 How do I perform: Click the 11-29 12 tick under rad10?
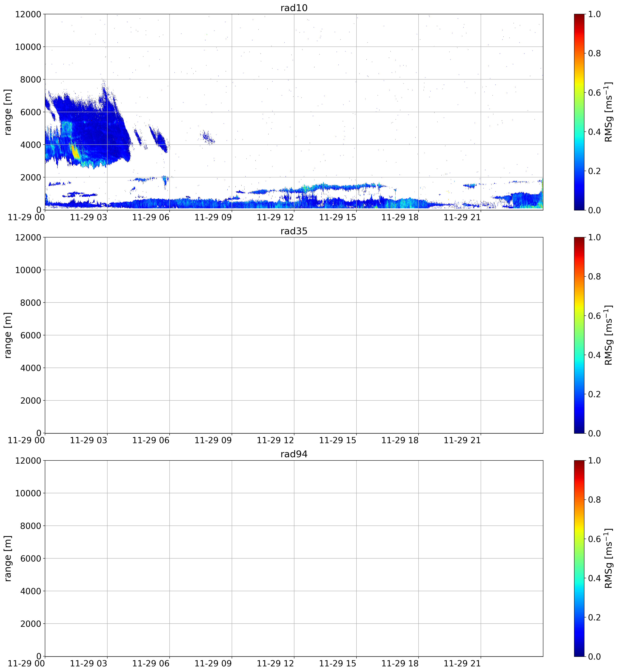tap(275, 217)
